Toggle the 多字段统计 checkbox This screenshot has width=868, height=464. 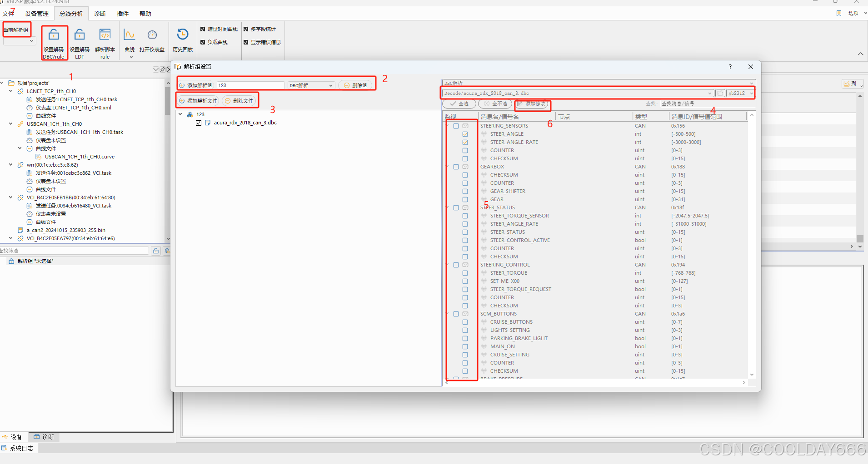point(246,29)
